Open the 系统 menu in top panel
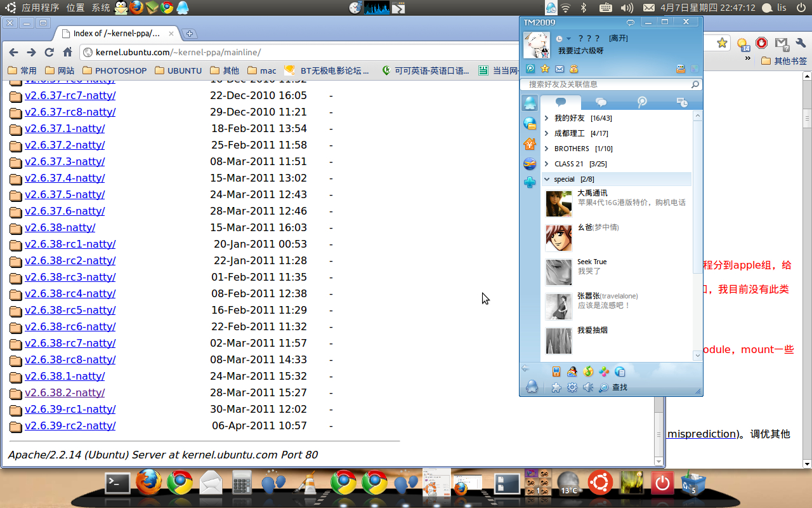The height and width of the screenshot is (508, 812). click(x=101, y=8)
